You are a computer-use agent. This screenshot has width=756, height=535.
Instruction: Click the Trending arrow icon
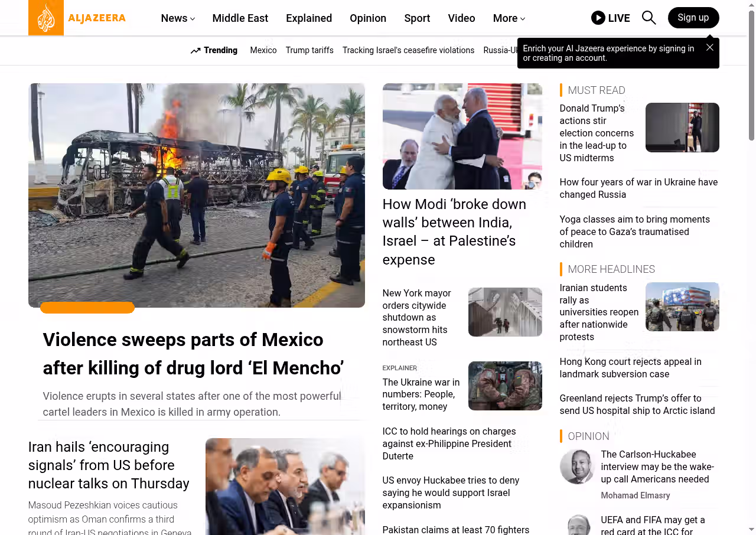click(x=195, y=51)
